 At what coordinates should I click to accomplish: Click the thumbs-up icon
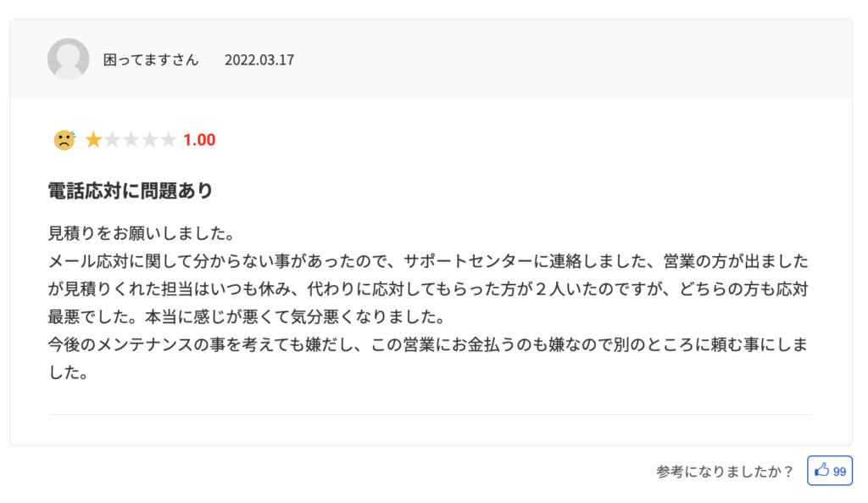[x=821, y=470]
